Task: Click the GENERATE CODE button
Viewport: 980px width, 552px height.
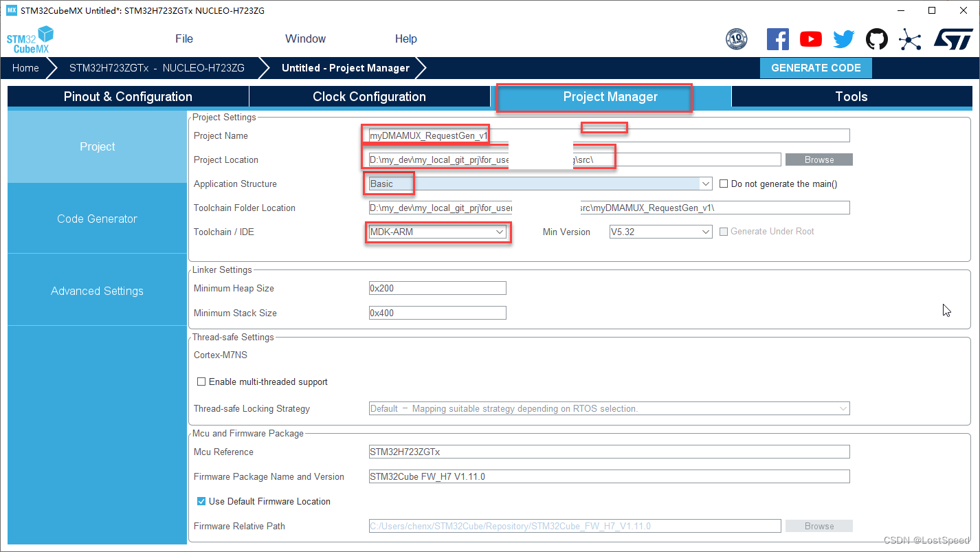Action: point(816,68)
